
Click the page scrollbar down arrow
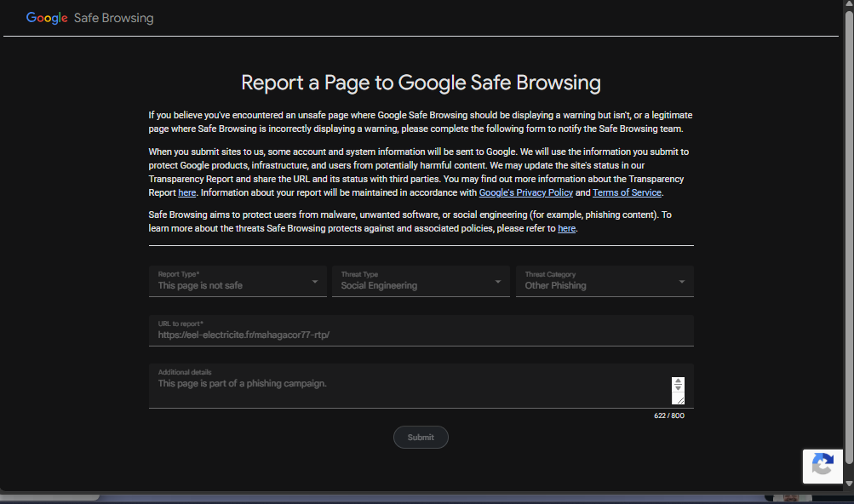(x=849, y=484)
